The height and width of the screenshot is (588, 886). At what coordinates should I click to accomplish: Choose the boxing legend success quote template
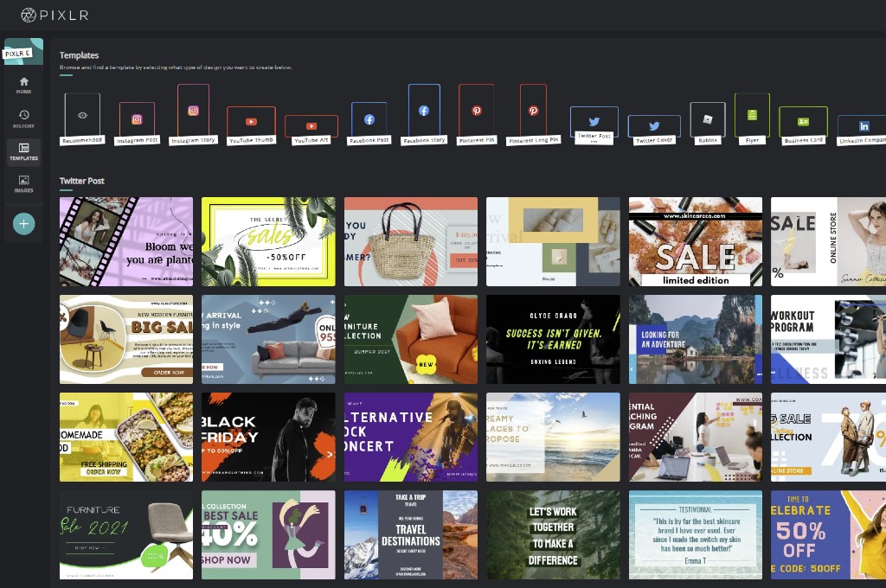click(553, 339)
